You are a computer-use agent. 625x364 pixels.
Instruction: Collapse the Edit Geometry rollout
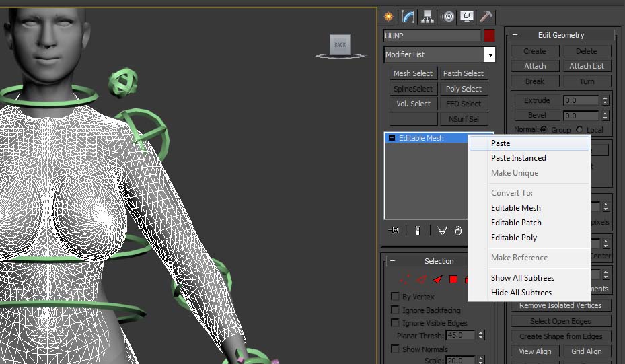click(x=515, y=35)
